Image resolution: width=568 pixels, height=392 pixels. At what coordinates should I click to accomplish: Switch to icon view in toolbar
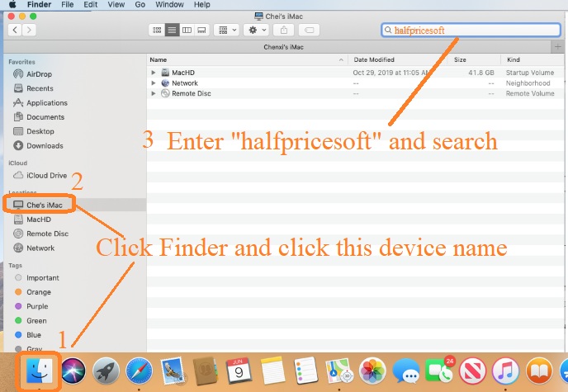pyautogui.click(x=157, y=30)
